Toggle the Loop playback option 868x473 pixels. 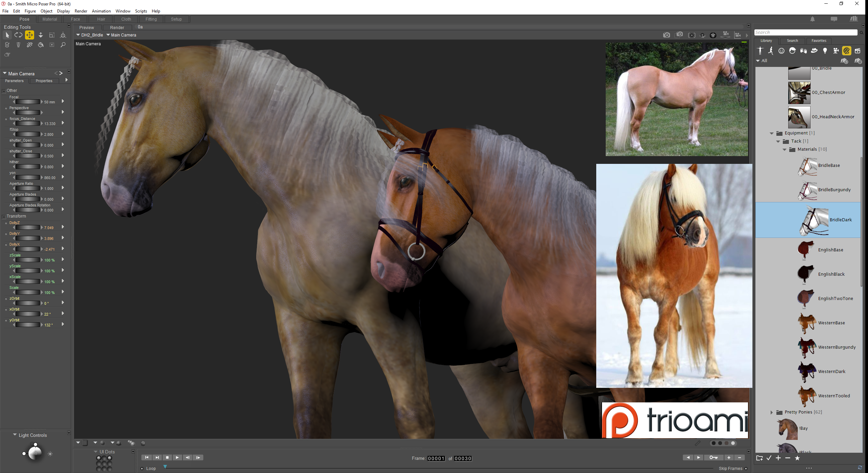click(x=142, y=469)
